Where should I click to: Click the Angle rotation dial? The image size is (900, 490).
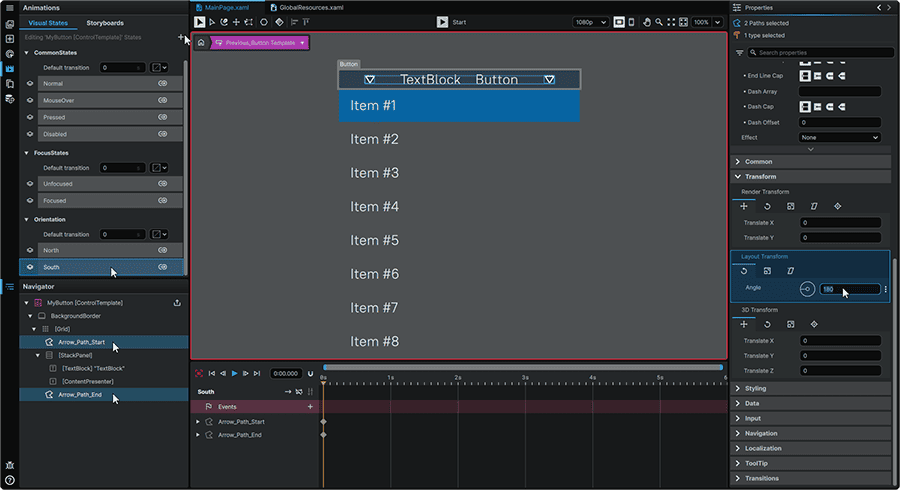point(807,289)
